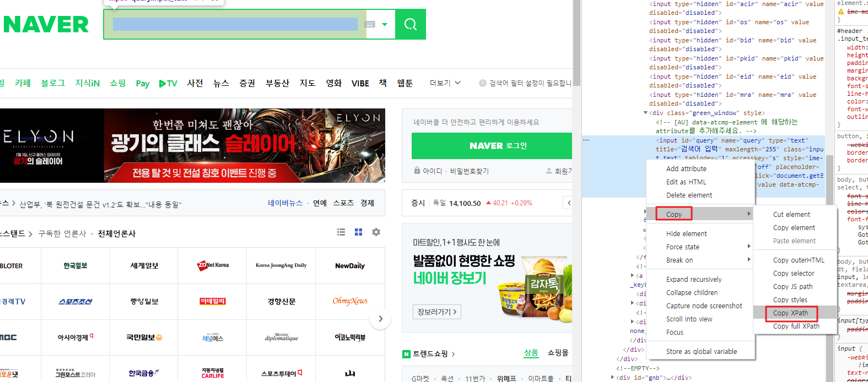The height and width of the screenshot is (382, 868).
Task: Focus the Naver search query input field
Action: point(235,24)
